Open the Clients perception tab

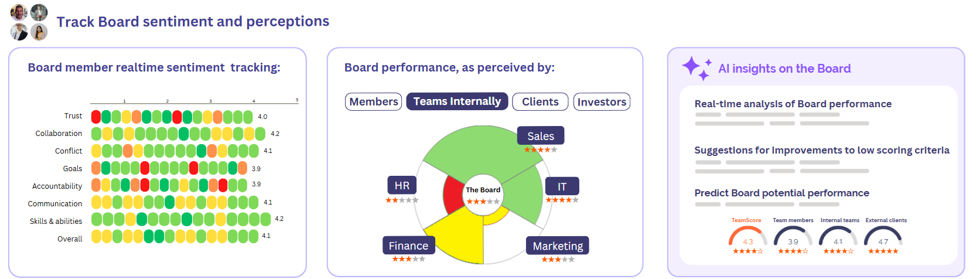(540, 101)
